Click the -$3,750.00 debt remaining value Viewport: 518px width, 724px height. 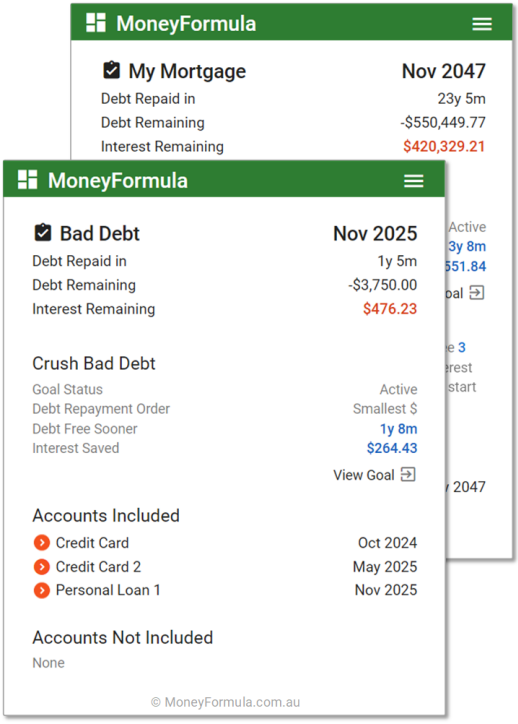(383, 285)
